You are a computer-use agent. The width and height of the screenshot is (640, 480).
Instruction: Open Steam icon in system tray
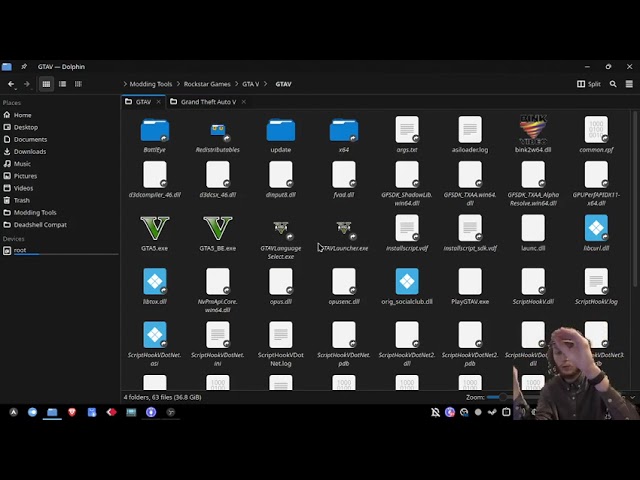coord(492,412)
